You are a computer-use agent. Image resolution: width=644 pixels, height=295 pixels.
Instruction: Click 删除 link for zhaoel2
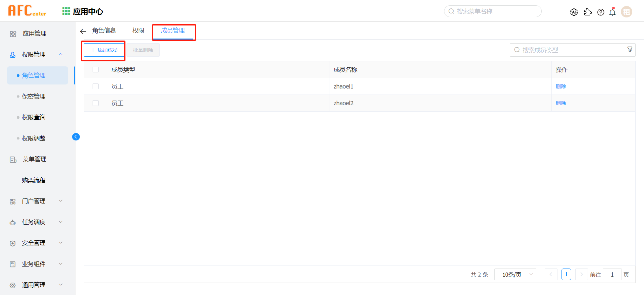click(560, 103)
